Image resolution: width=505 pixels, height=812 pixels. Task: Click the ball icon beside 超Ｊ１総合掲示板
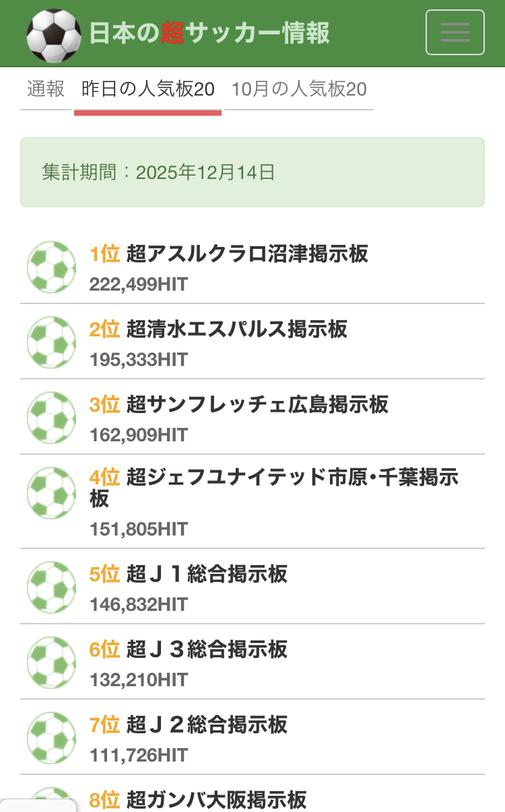pos(51,587)
